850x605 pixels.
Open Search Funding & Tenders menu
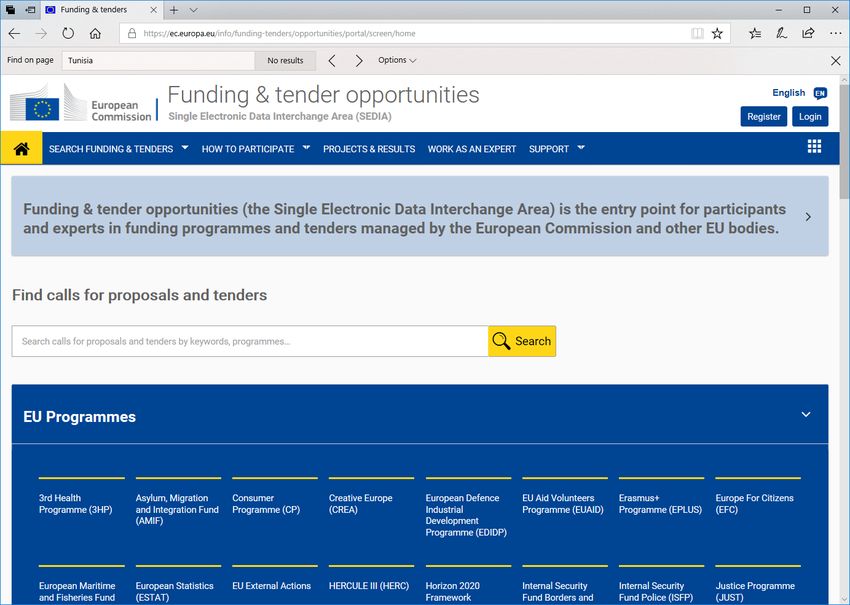[x=111, y=149]
